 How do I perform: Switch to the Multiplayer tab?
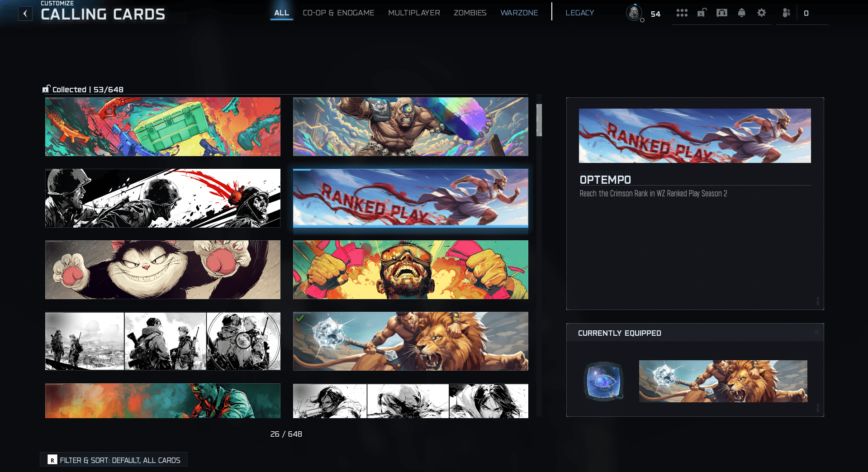click(414, 13)
